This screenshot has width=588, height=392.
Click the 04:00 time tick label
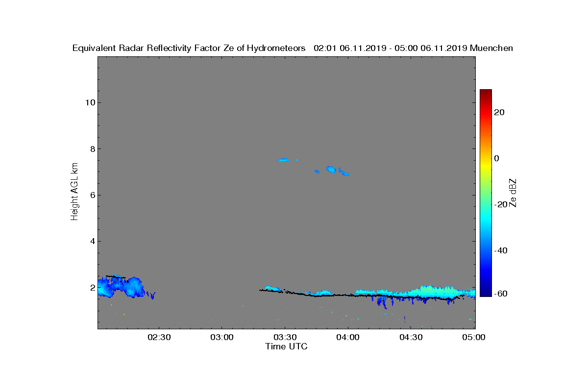pos(348,337)
